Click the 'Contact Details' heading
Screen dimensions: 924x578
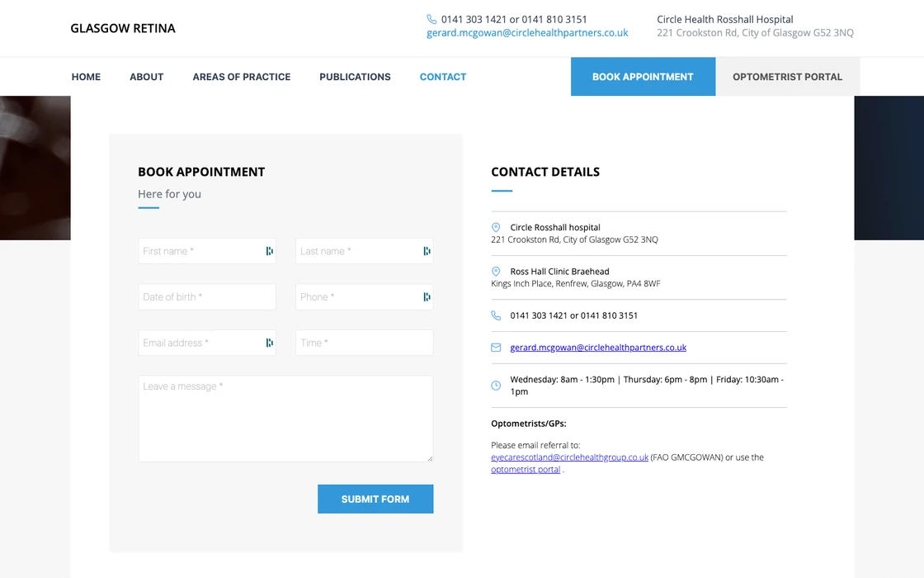pos(545,173)
